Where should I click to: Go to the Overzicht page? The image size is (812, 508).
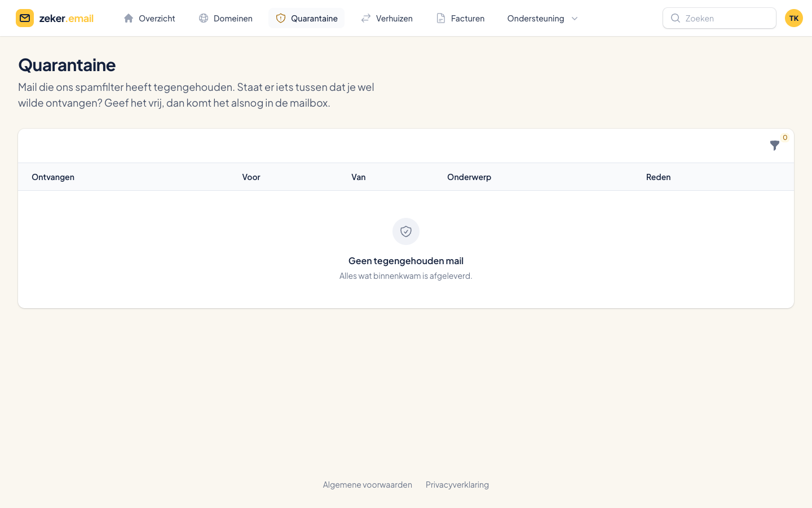tap(149, 18)
